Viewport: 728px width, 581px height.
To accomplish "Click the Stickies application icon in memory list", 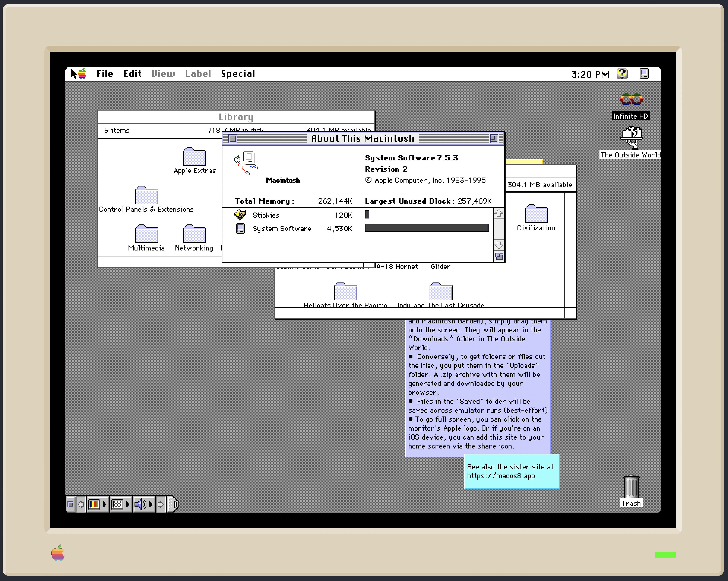I will (240, 215).
